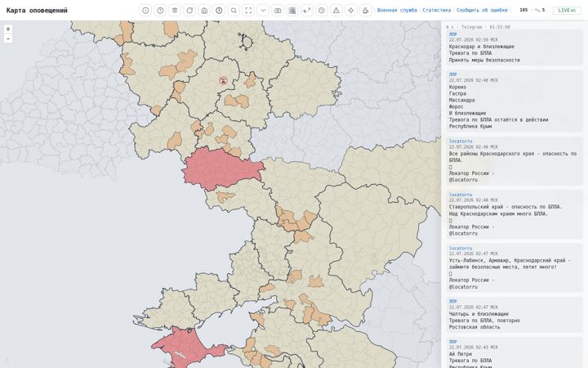This screenshot has width=588, height=368.
Task: Open the Статистика link
Action: pyautogui.click(x=436, y=11)
